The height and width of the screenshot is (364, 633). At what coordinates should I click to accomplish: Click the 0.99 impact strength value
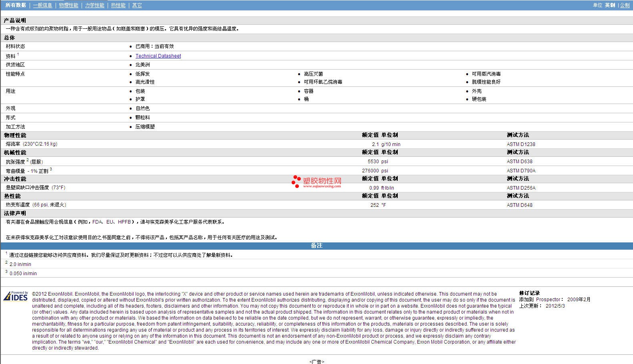(x=374, y=188)
